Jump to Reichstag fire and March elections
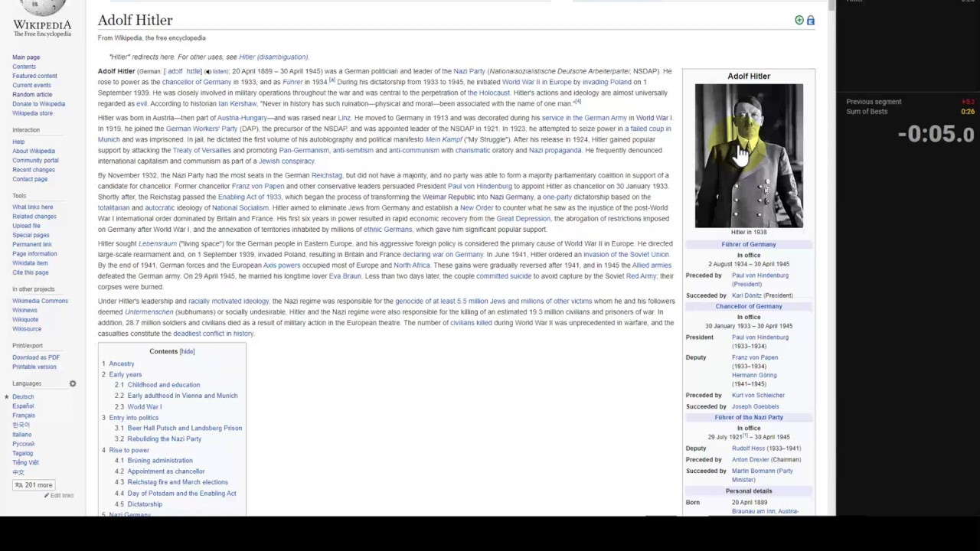980x551 pixels. 178,482
